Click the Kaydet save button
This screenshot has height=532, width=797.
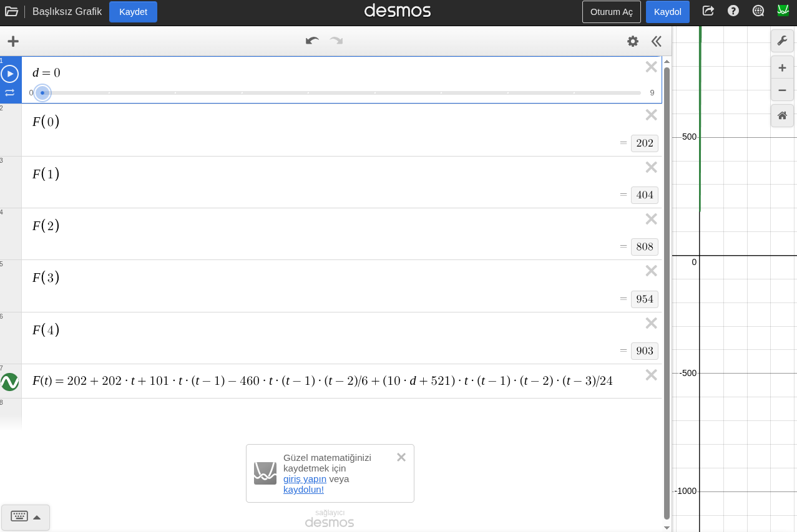133,12
